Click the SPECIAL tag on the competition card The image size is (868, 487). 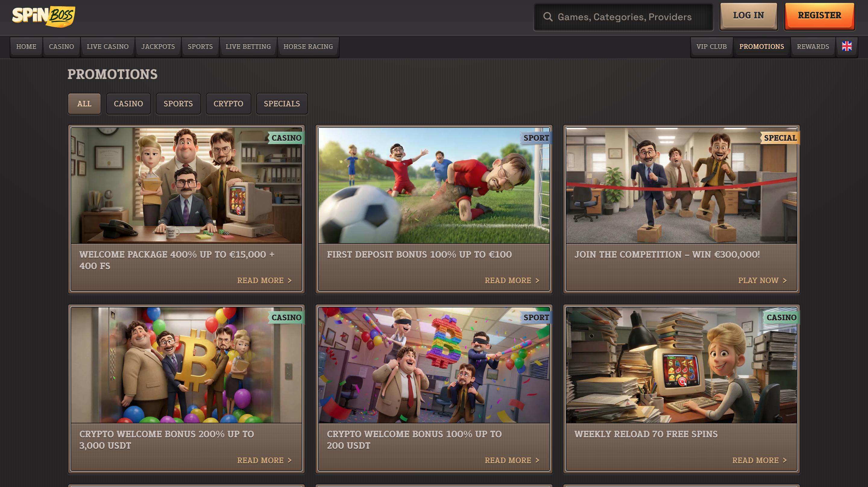(780, 138)
